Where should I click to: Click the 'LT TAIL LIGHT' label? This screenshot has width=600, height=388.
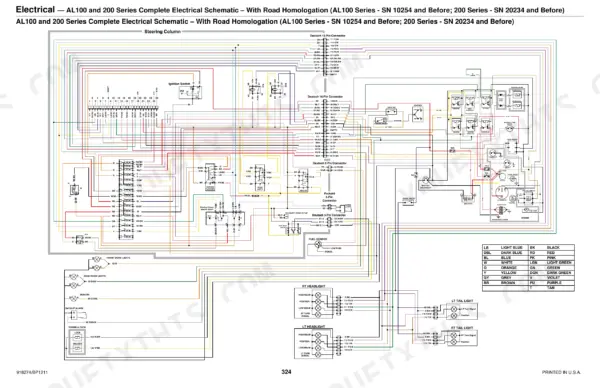(x=462, y=301)
